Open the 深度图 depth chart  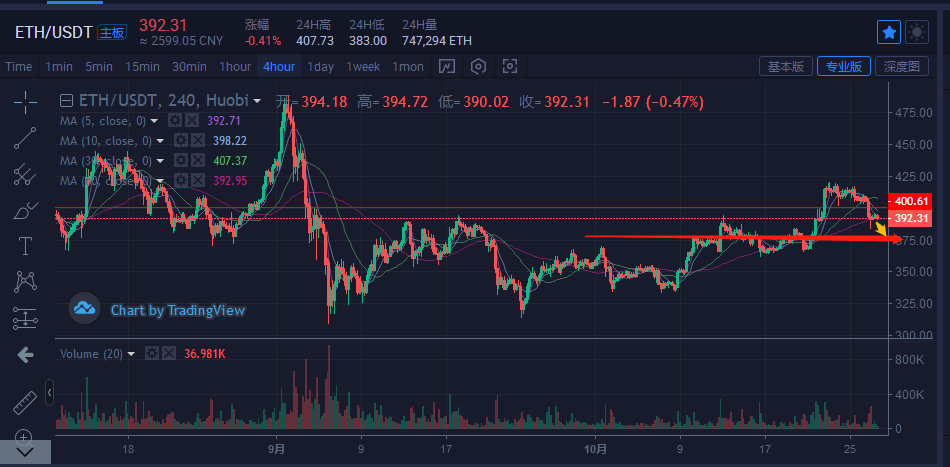coord(902,67)
